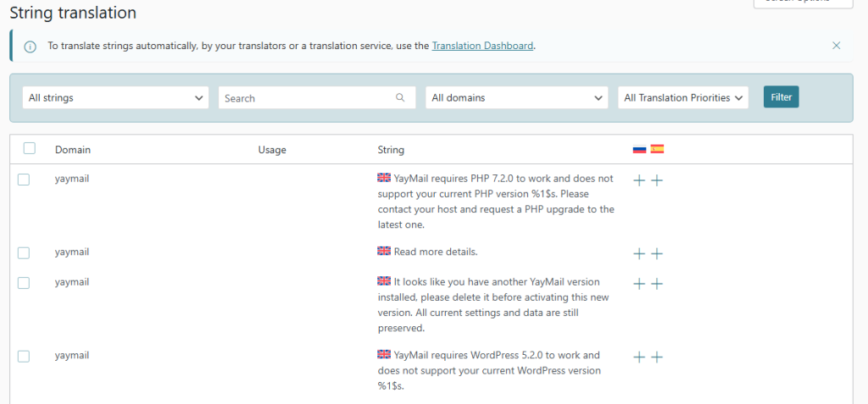
Task: Click 'yaymail' domain in PHP 7.2.0 row
Action: click(x=72, y=179)
